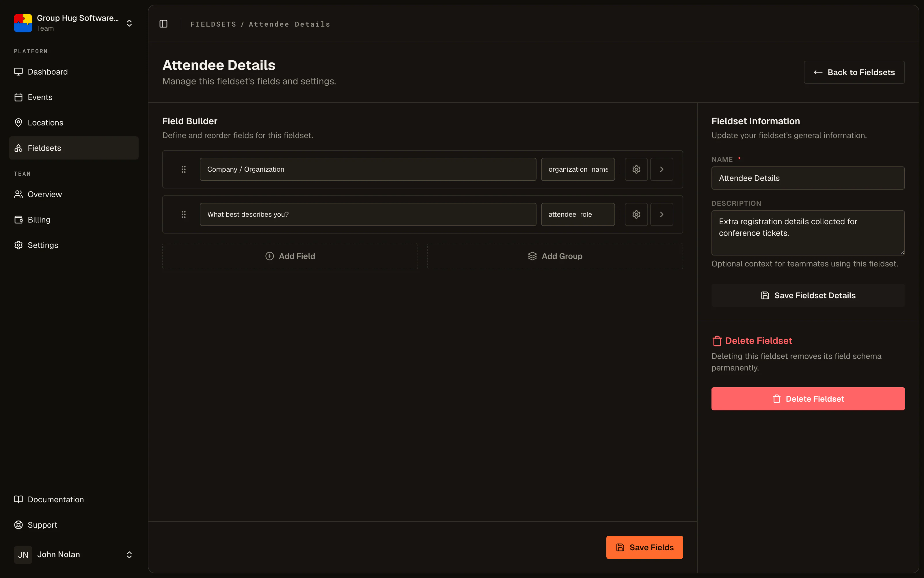Click FIELDSETS in the breadcrumb

[213, 24]
